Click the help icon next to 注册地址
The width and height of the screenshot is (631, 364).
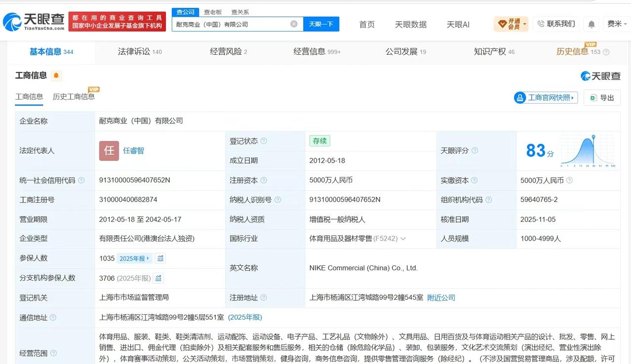264,298
